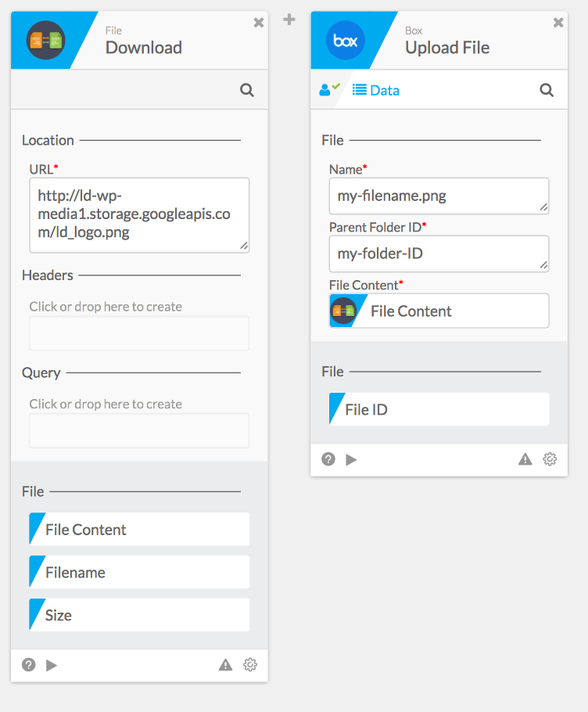Click the File ID output field
The image size is (588, 712).
[x=439, y=409]
